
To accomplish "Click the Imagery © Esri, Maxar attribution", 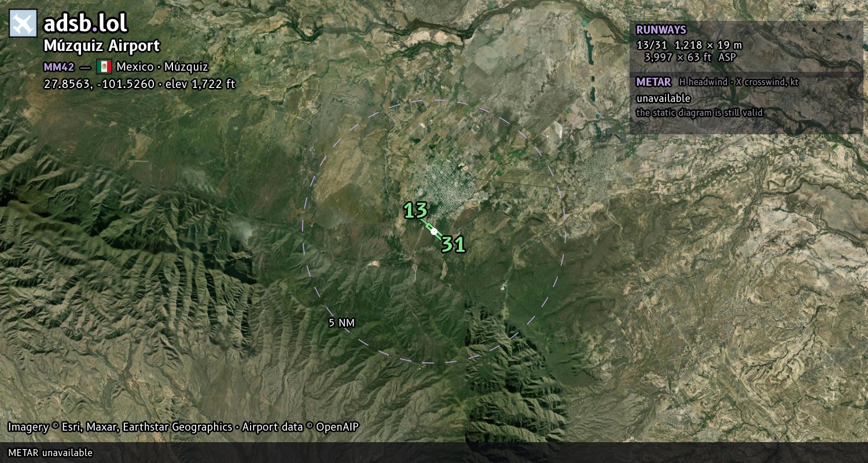I will [x=120, y=427].
